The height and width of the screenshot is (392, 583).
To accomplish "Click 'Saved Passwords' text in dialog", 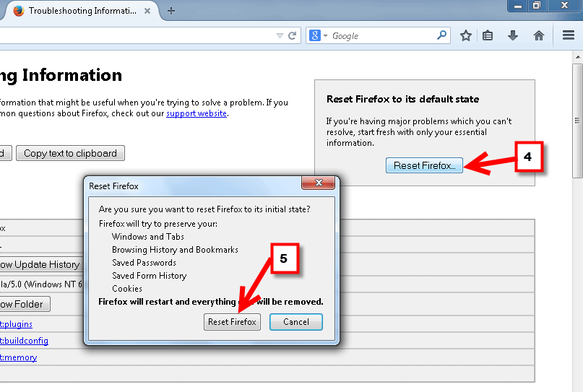I will 144,263.
